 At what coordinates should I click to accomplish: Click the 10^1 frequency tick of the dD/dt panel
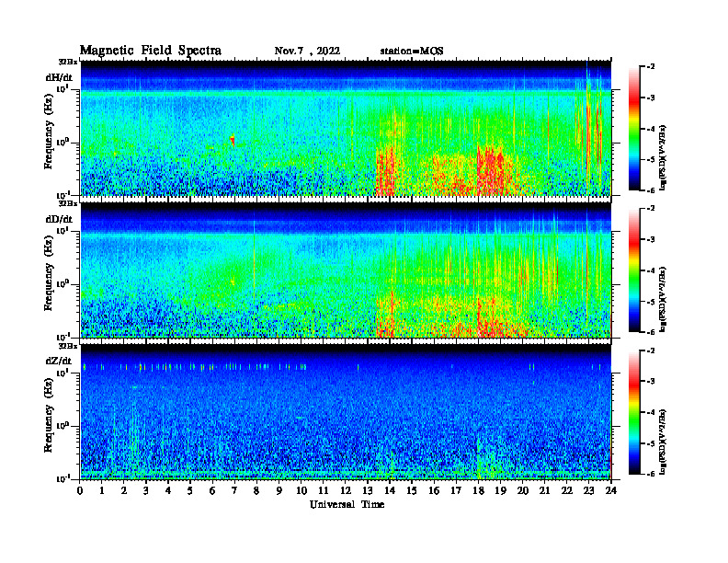[63, 231]
